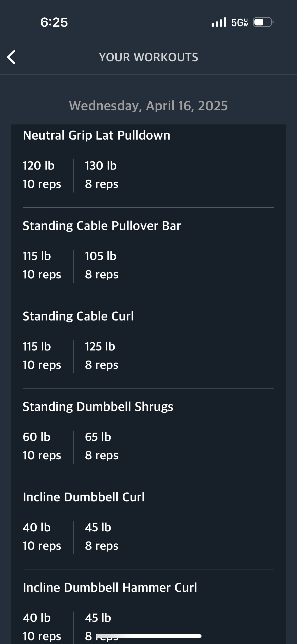Select the 105 lb cable pullover set
The width and height of the screenshot is (297, 644).
[102, 265]
